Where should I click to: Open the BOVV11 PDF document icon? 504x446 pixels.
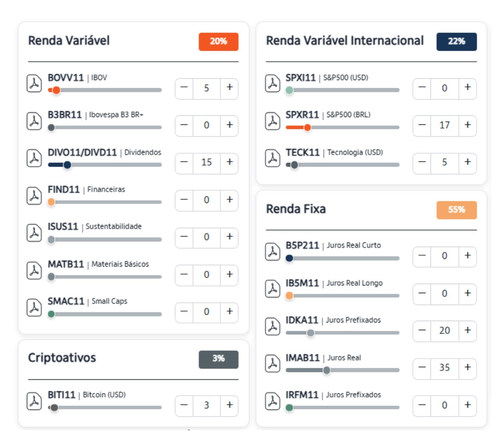[34, 83]
